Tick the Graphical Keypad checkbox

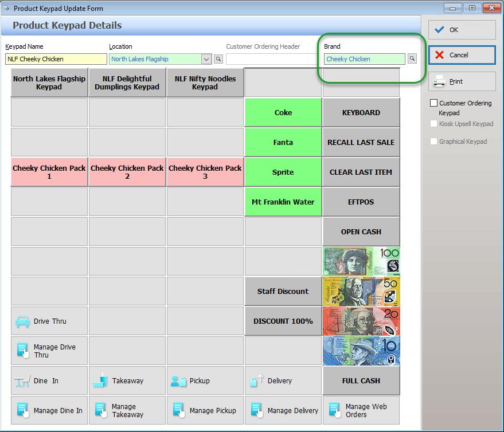coord(434,142)
